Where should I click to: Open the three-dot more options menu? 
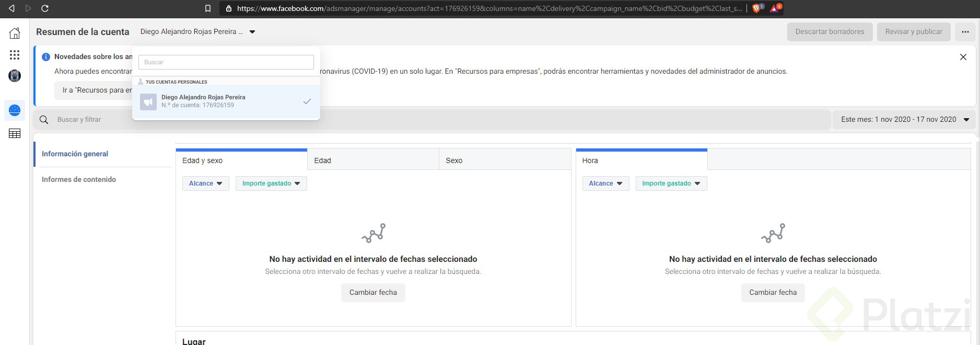pyautogui.click(x=965, y=32)
